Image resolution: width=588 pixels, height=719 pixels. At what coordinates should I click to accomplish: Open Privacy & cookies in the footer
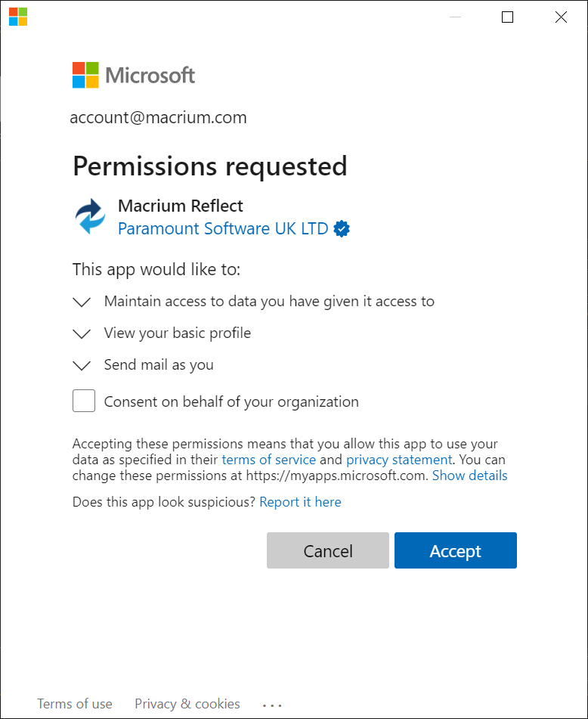click(187, 704)
